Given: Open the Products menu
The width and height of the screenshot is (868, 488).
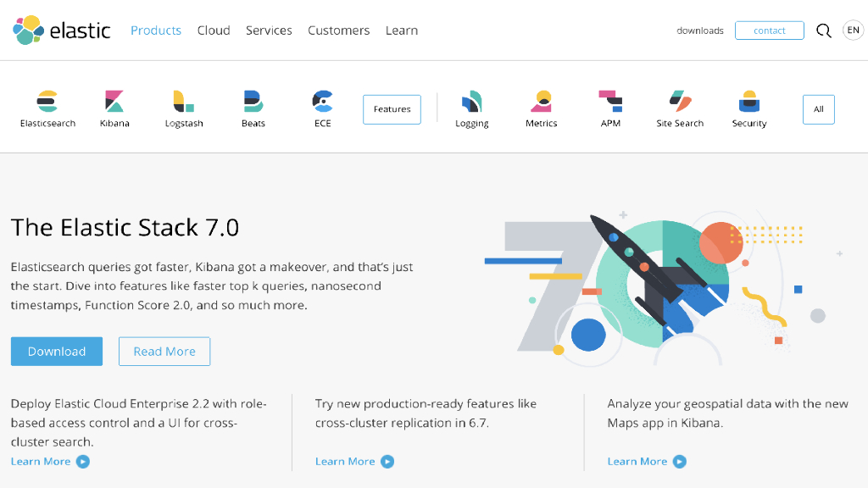Looking at the screenshot, I should [156, 30].
